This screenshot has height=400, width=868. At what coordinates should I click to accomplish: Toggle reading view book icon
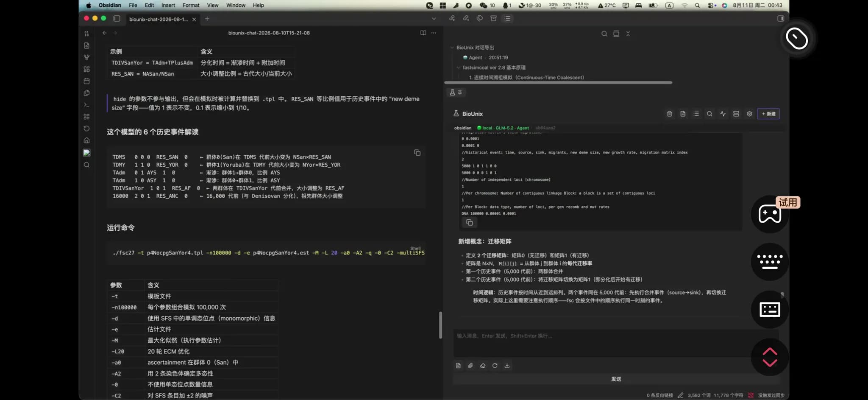[423, 33]
